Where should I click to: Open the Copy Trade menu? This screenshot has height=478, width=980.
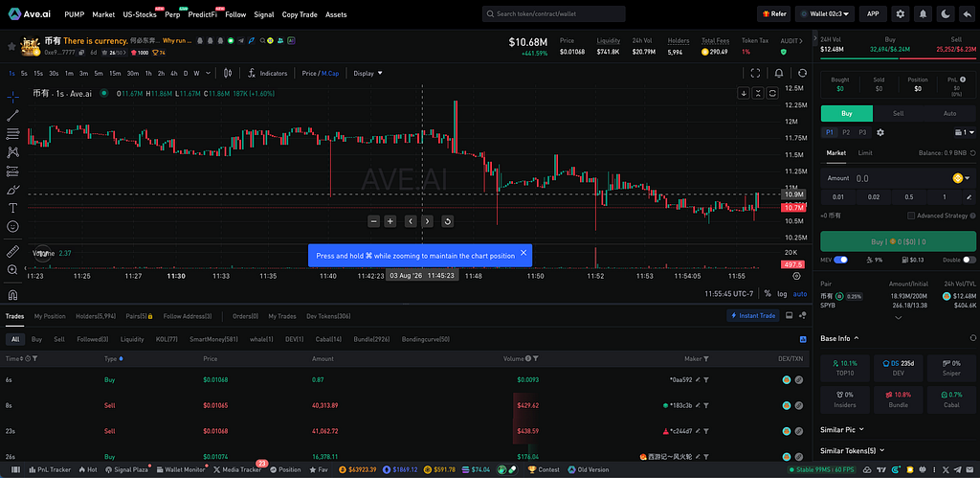(x=300, y=14)
